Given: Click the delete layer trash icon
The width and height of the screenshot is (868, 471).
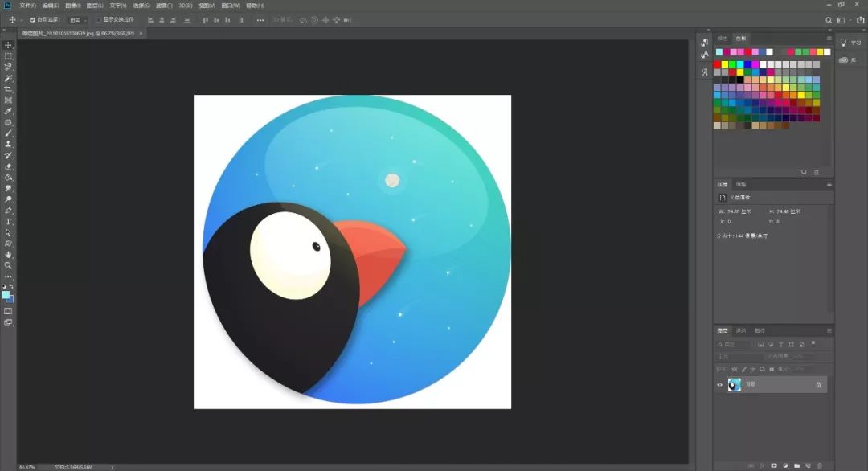Looking at the screenshot, I should [819, 465].
